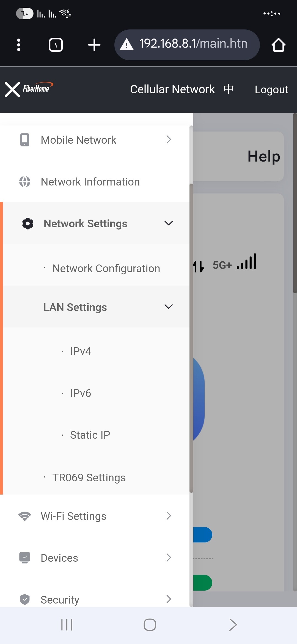Open TR069 Settings page
Viewport: 297px width, 644px height.
point(89,478)
